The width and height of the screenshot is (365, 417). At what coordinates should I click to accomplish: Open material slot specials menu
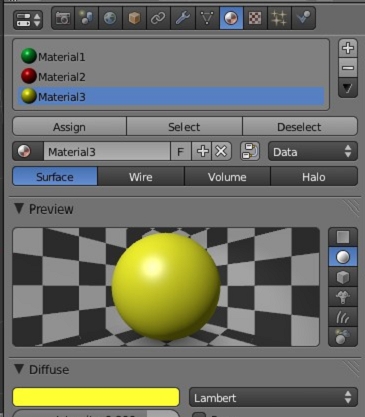point(348,88)
